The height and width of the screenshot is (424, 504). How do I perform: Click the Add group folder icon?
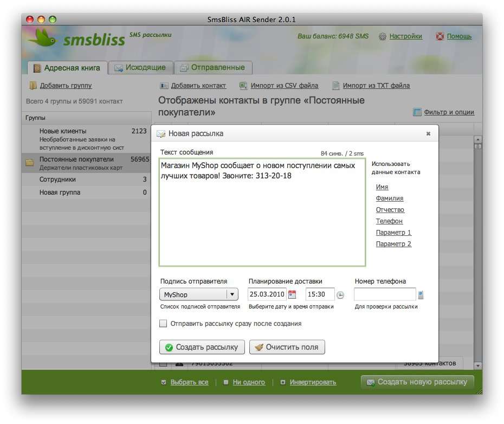coord(33,86)
